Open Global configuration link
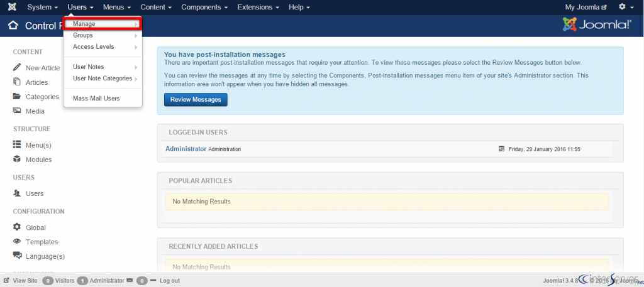The height and width of the screenshot is (287, 644). coord(36,227)
